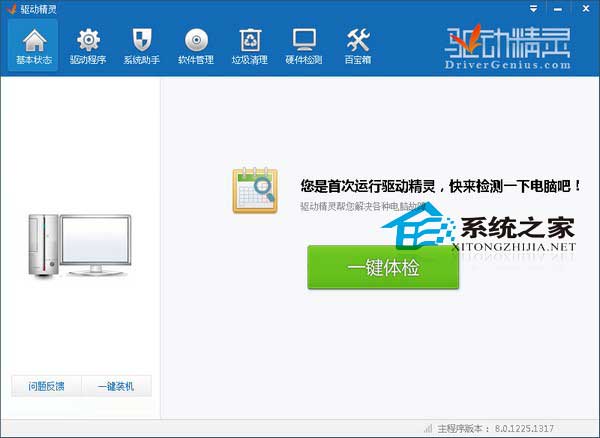Open the 垃圾清理 recycle bin tab
This screenshot has height=438, width=600.
point(249,46)
